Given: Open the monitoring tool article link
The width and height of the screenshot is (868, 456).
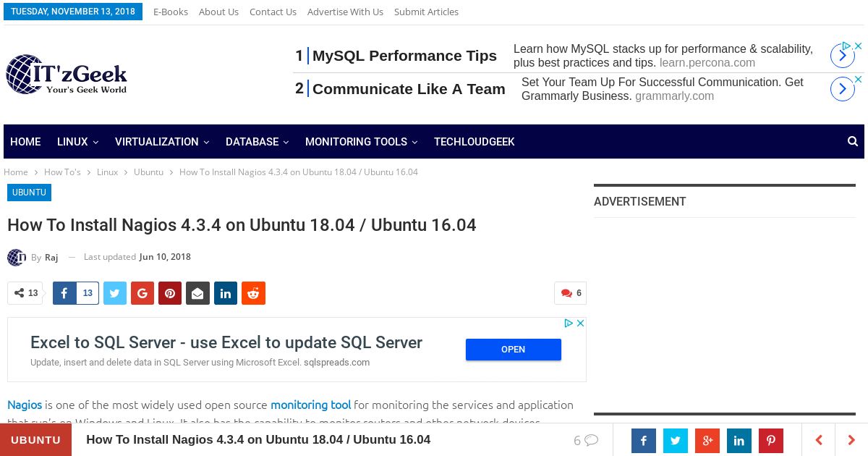Looking at the screenshot, I should [311, 405].
